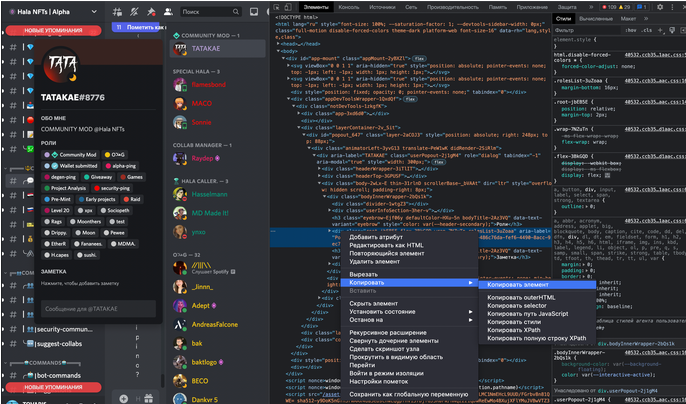The height and width of the screenshot is (404, 686).
Task: Toggle the DevTools device toolbar icon
Action: 288,7
